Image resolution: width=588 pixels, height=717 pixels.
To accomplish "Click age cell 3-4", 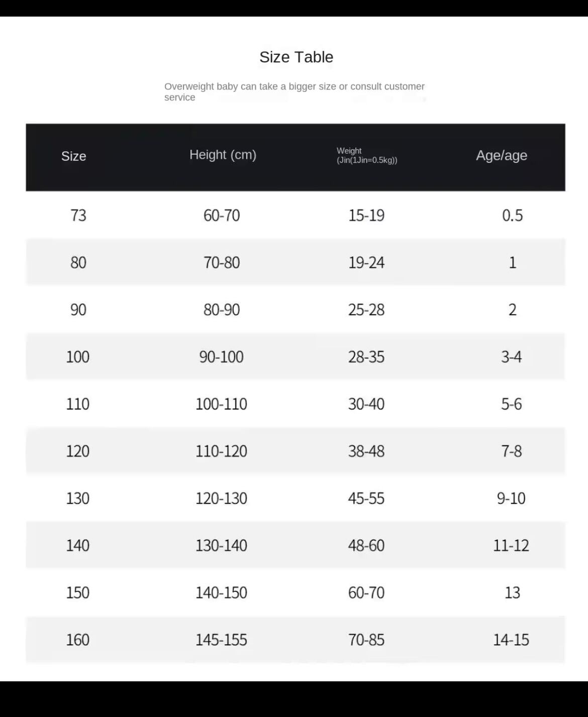I will pos(511,357).
